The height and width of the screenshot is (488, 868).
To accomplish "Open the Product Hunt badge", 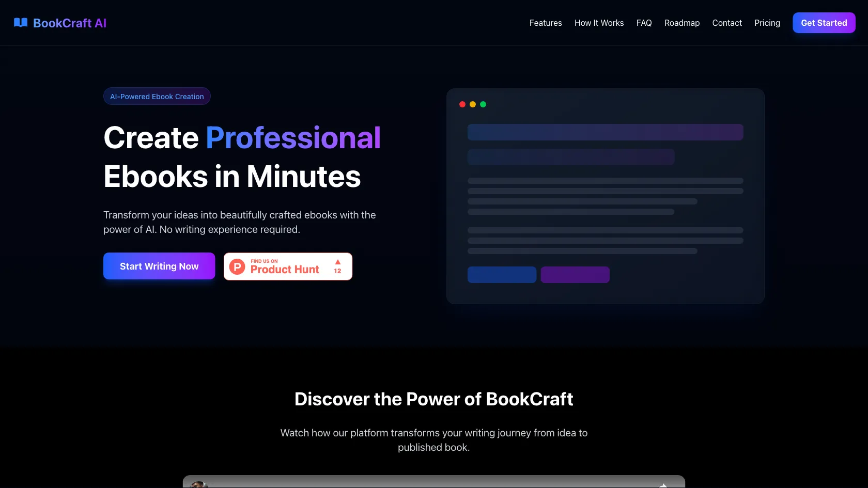I will tap(288, 266).
